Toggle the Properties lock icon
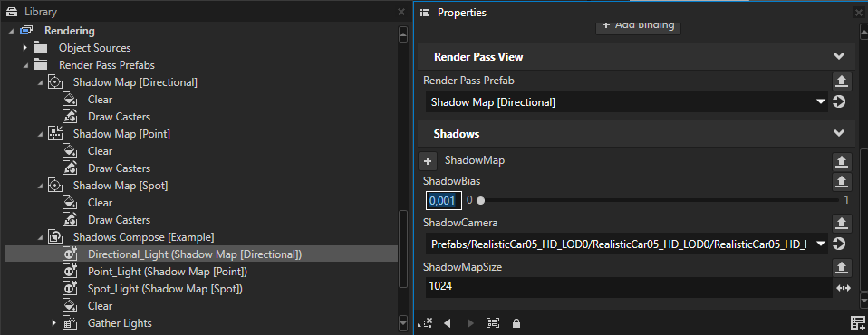The width and height of the screenshot is (868, 335). 516,323
